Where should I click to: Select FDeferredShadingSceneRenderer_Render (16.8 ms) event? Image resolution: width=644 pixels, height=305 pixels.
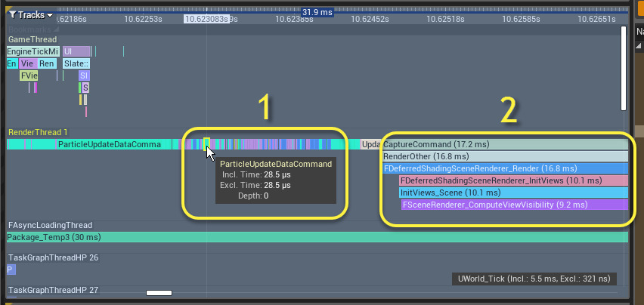505,168
